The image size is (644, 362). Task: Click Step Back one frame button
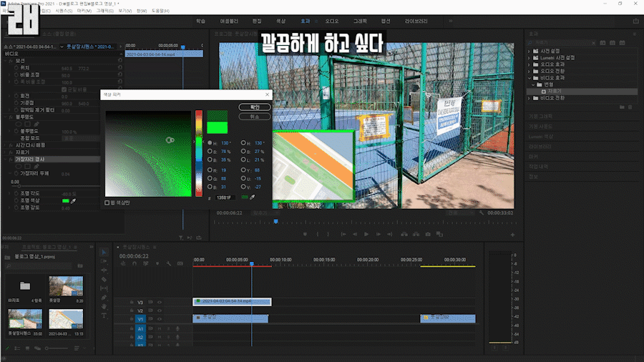[355, 235]
